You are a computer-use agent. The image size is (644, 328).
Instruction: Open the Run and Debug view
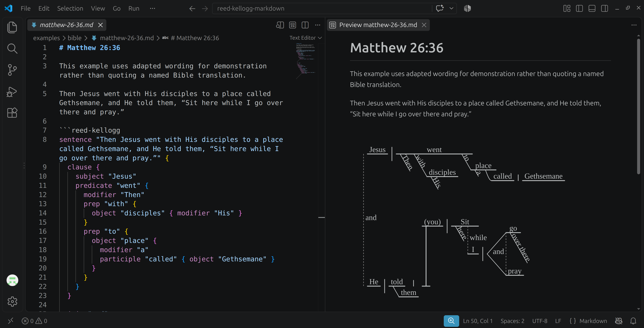(x=12, y=92)
